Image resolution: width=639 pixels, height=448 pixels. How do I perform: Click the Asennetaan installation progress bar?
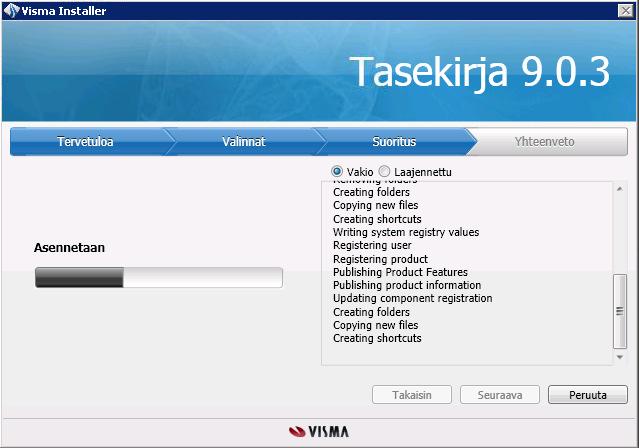(x=159, y=278)
